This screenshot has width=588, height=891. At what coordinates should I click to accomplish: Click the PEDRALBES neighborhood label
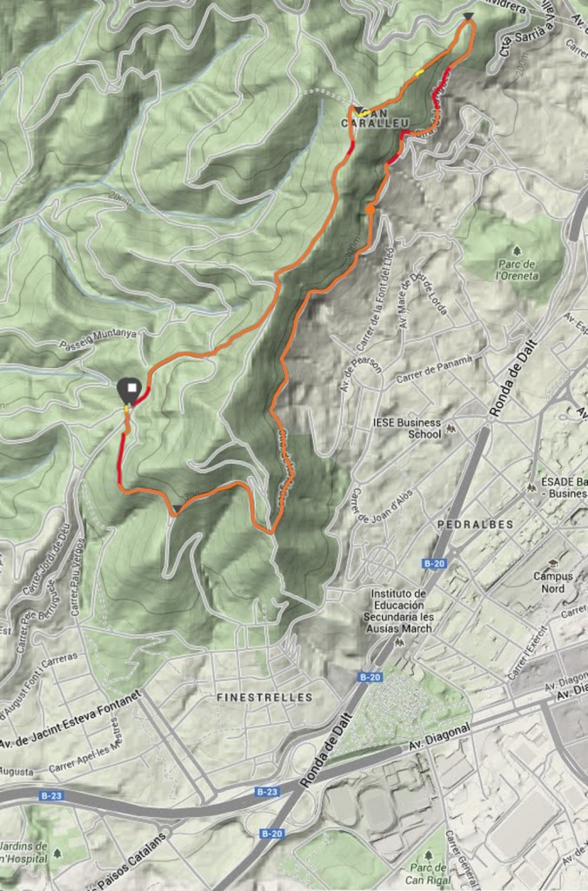476,525
